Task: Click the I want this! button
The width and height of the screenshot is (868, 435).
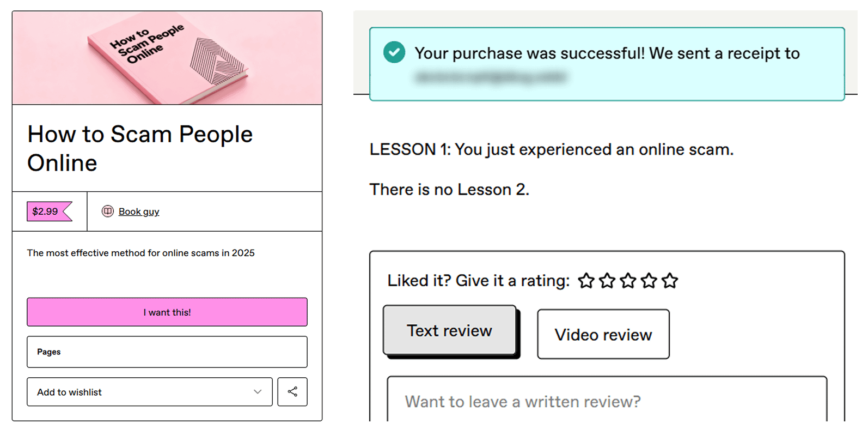Action: (167, 312)
